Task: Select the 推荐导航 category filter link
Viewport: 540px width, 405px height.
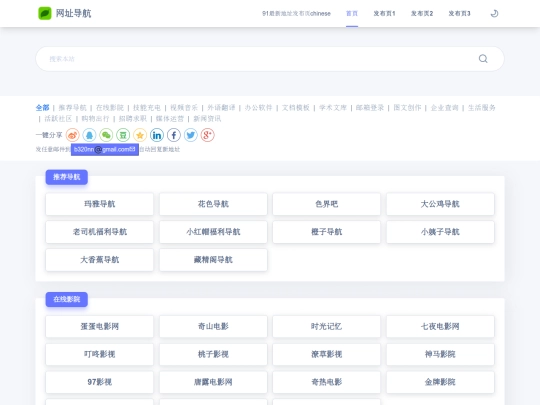Action: pos(72,108)
